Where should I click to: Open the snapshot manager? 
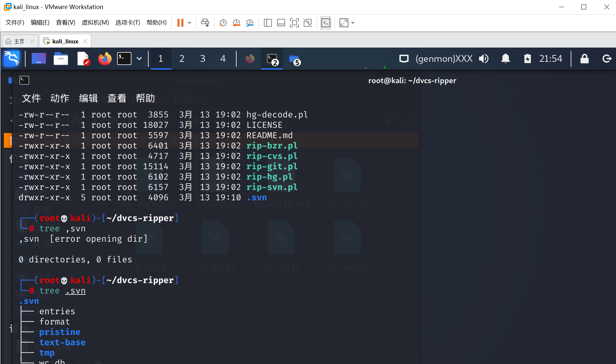[x=250, y=23]
